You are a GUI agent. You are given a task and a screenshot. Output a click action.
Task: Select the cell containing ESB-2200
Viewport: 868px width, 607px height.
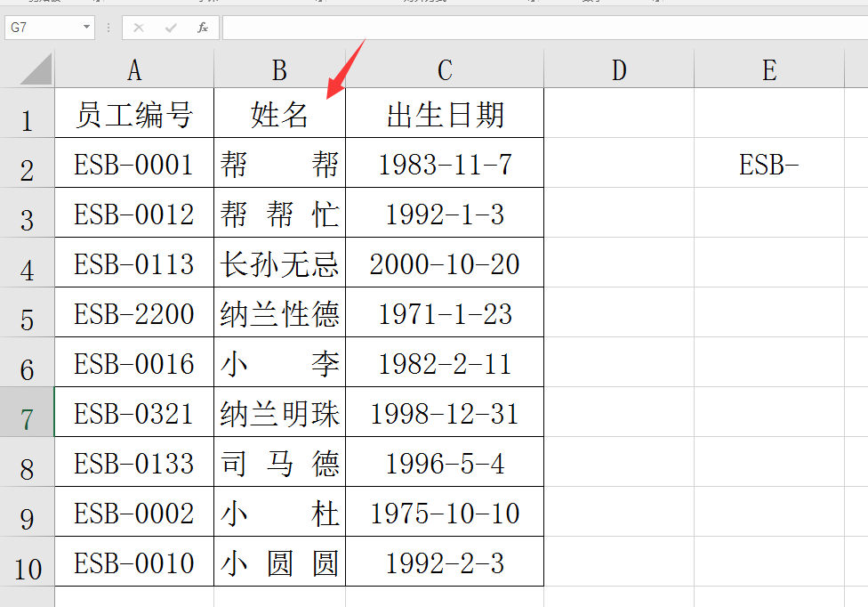click(x=134, y=313)
